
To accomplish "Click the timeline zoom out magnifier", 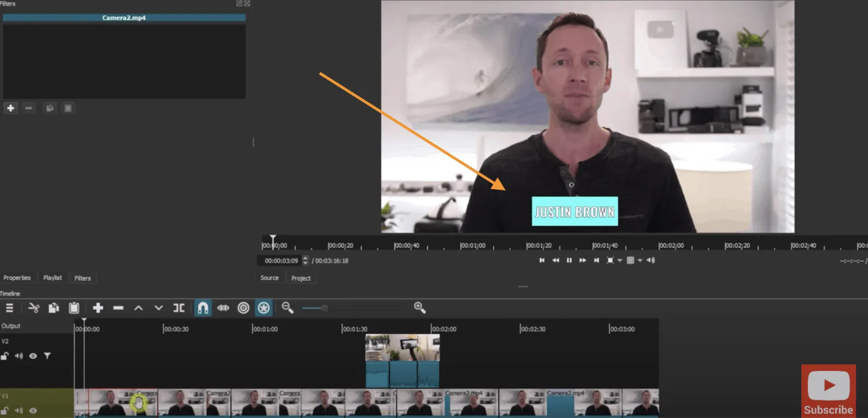I will (288, 308).
